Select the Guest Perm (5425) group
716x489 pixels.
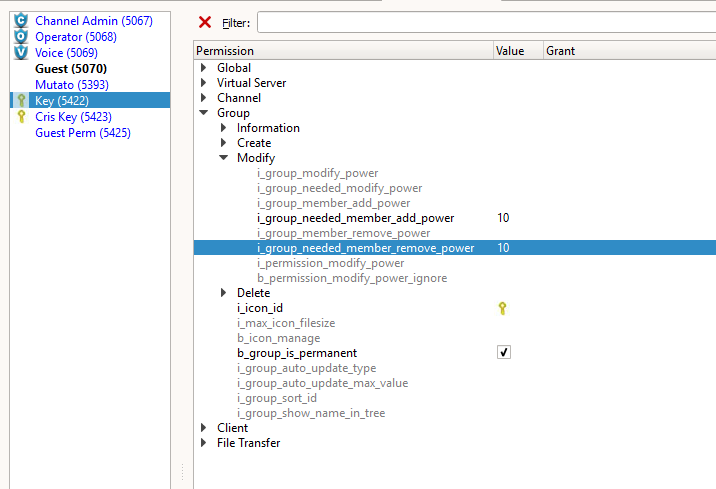pos(82,132)
